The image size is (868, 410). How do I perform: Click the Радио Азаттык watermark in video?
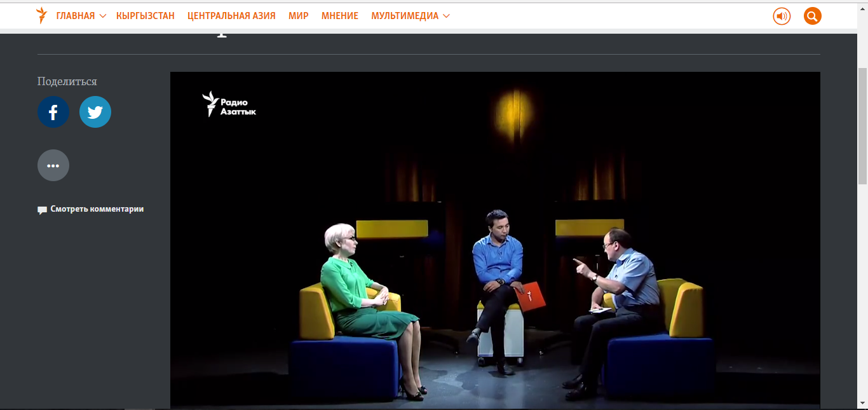click(229, 104)
